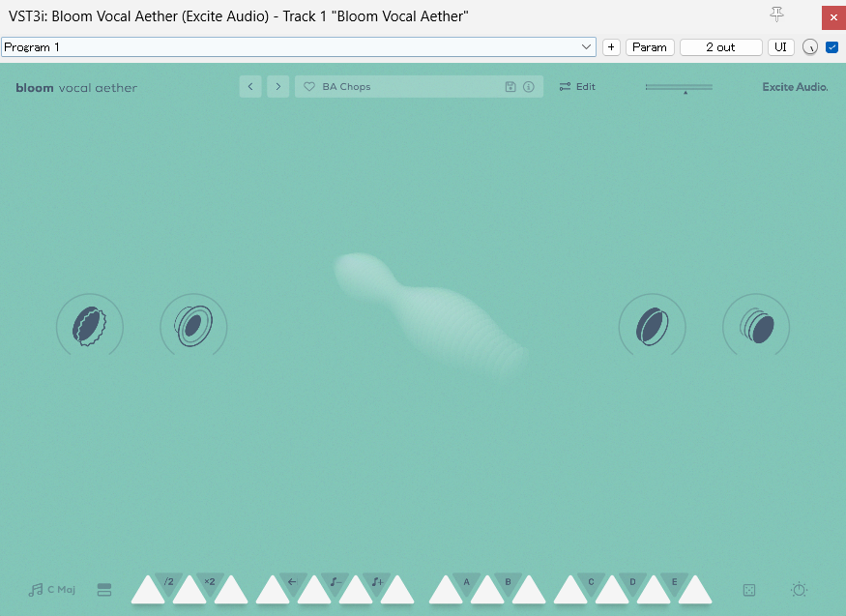
Task: Trigger the note minus key
Action: pos(335,584)
